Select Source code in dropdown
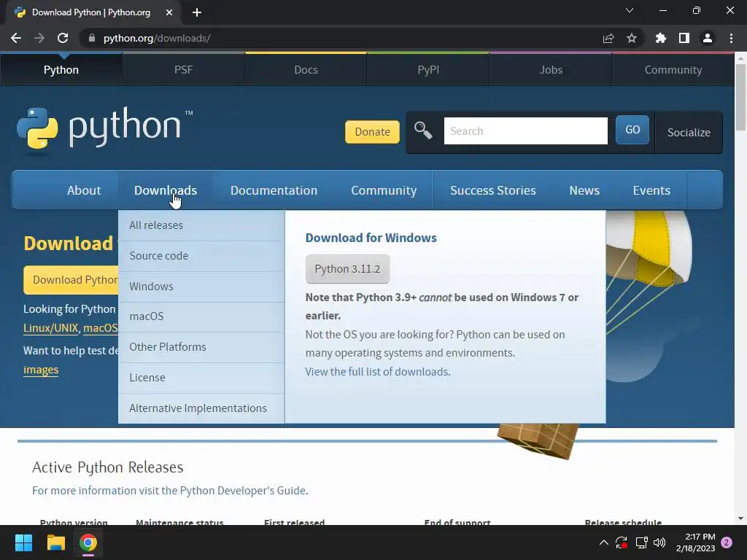 coord(201,256)
